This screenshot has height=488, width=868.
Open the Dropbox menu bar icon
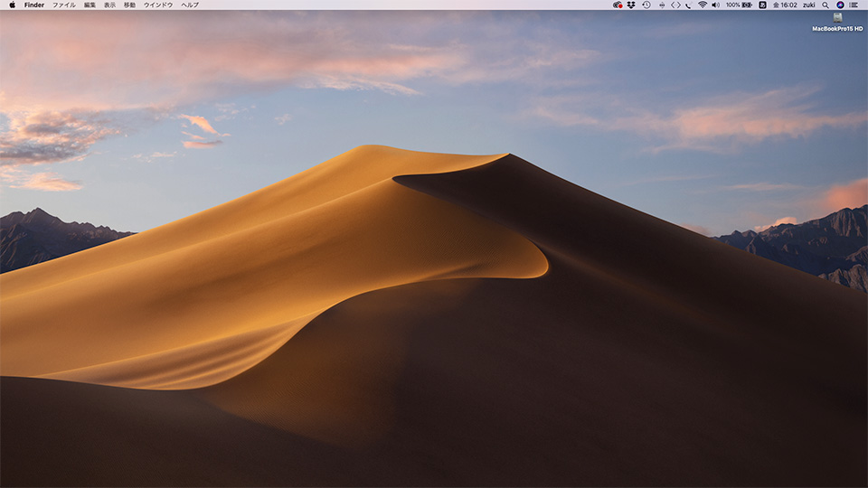click(631, 5)
